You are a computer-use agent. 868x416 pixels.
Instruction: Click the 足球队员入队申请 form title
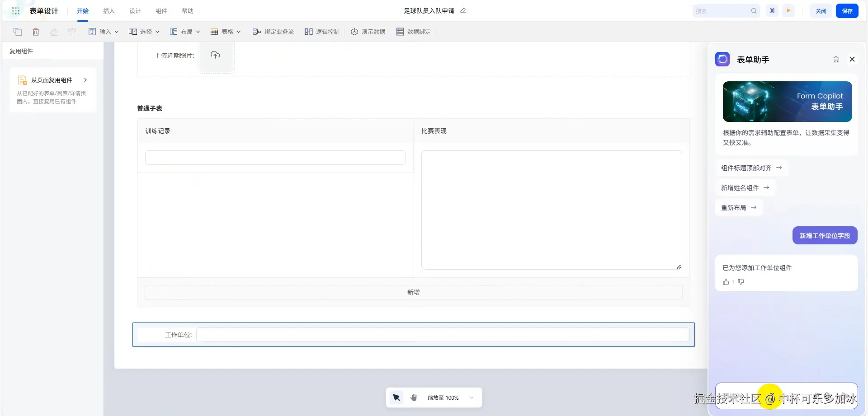coord(429,11)
